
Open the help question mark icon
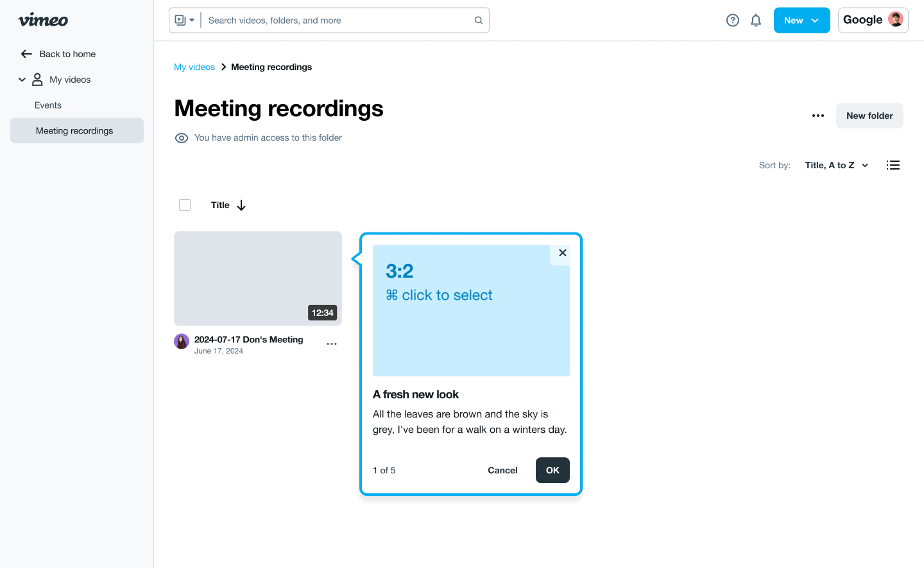(x=732, y=21)
